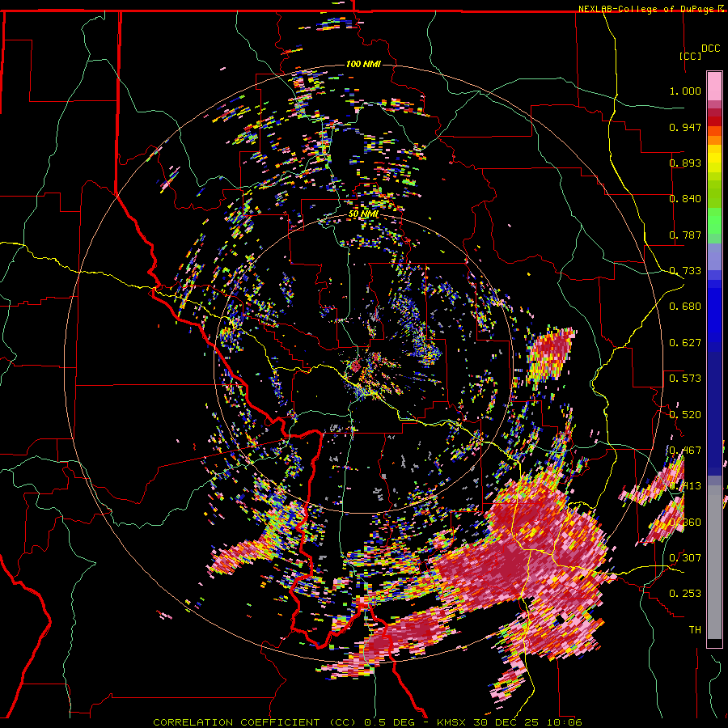This screenshot has width=728, height=728.
Task: Select the 0.680 scale value
Action: [685, 307]
